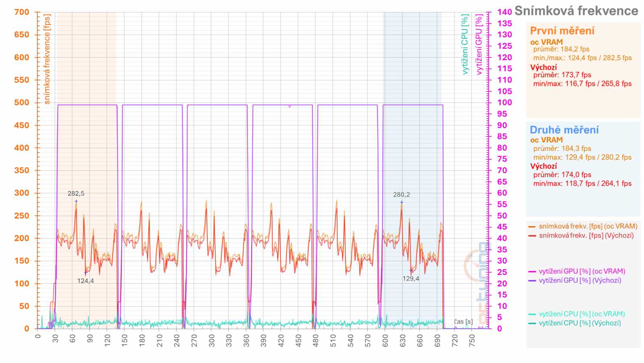Click the 350 tick on fps axis
This screenshot has width=644, height=363.
point(22,170)
